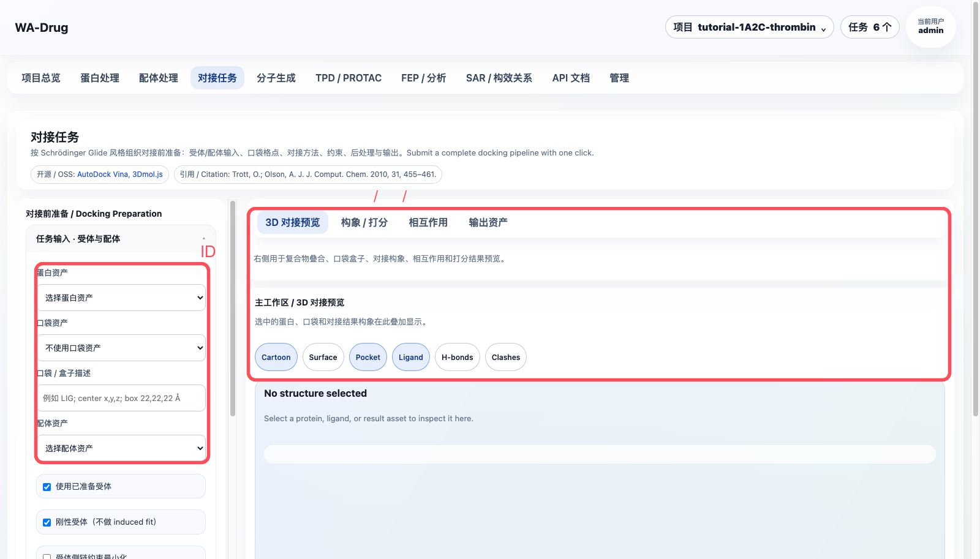Collapse the 任务输入 · 受体与配体 section
Image resolution: width=980 pixels, height=559 pixels.
[x=121, y=239]
